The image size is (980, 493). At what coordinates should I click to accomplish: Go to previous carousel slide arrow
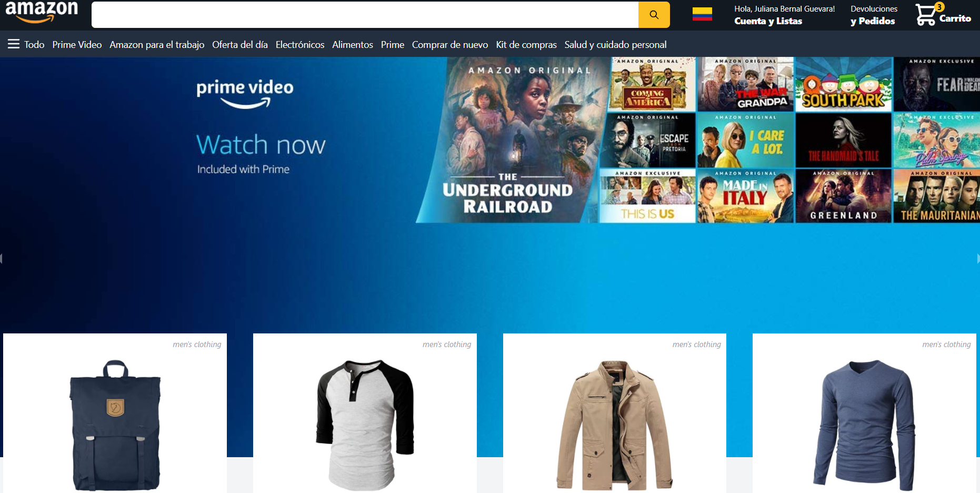point(2,258)
